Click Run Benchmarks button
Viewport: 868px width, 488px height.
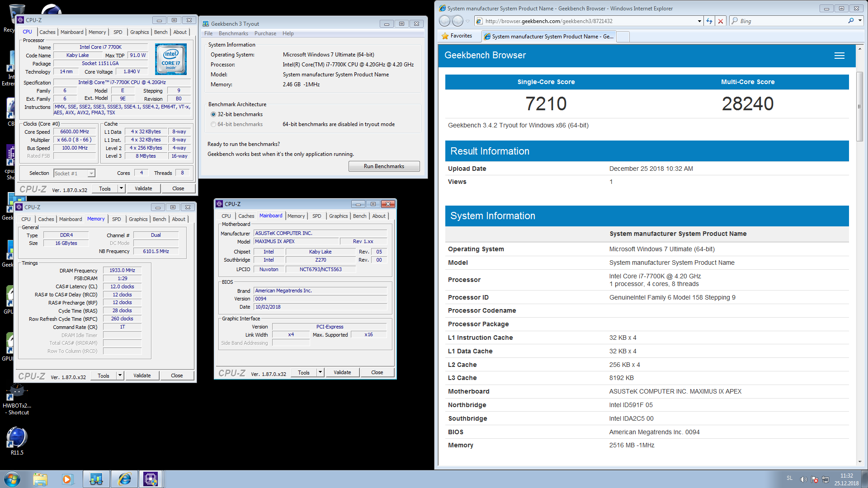pyautogui.click(x=384, y=166)
